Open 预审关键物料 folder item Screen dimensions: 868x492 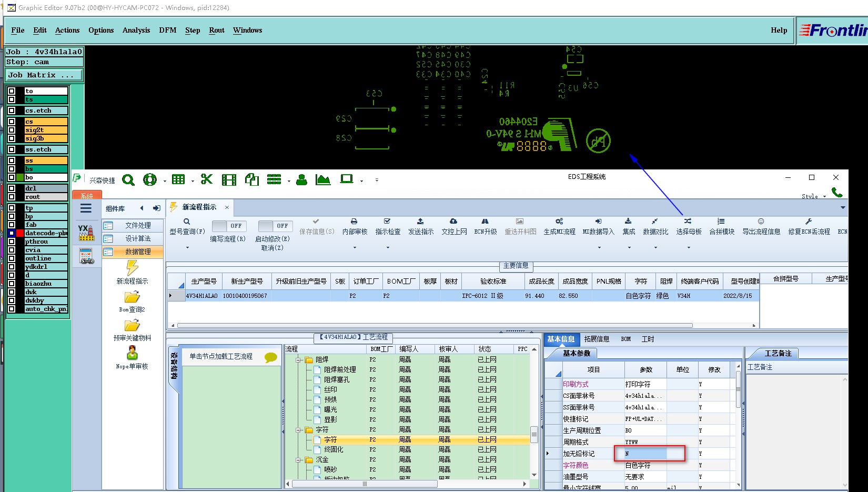click(x=132, y=330)
